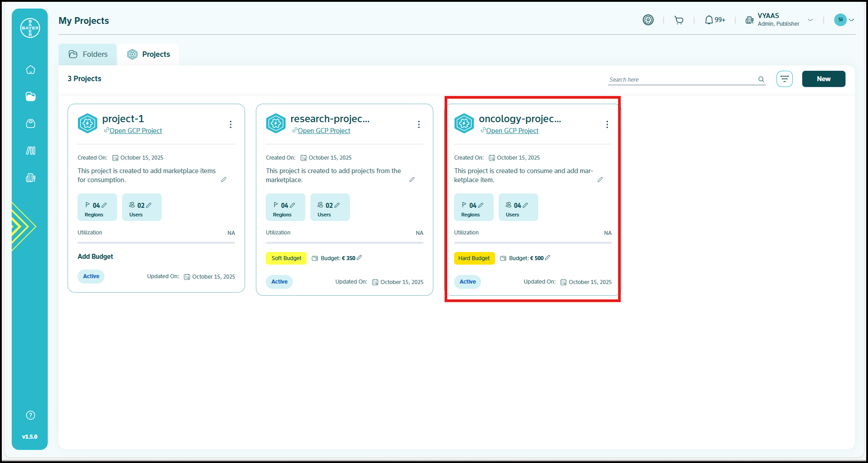Click the help question mark icon
This screenshot has width=868, height=463.
click(31, 415)
